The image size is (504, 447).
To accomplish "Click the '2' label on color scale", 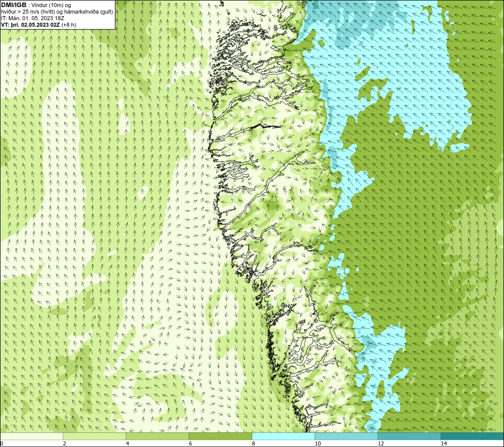I will pos(65,443).
